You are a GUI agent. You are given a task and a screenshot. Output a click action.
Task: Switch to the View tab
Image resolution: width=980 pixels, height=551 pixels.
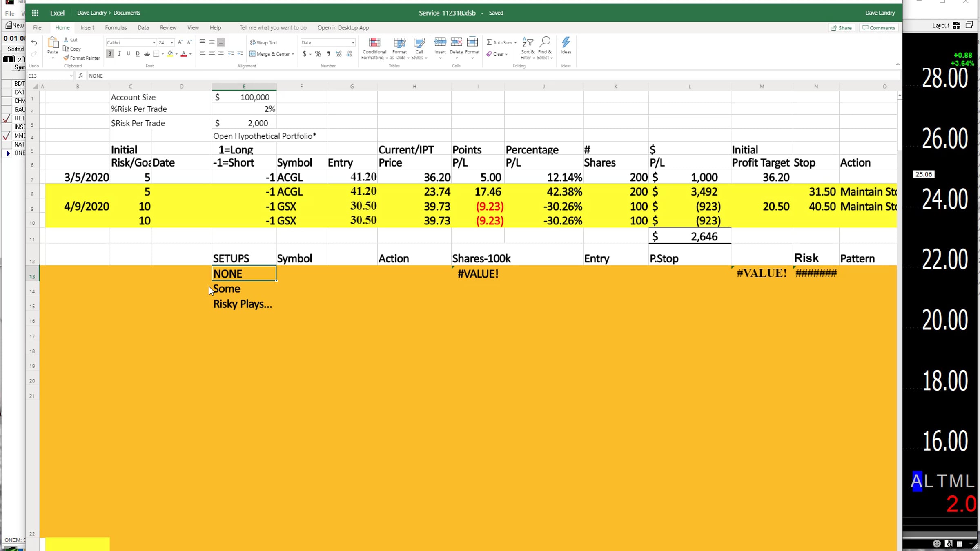193,27
